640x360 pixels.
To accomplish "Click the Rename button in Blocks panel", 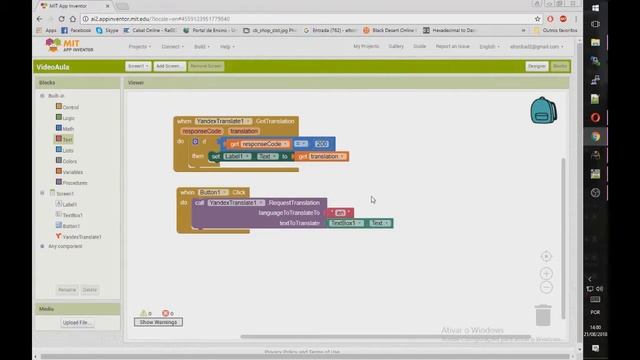I will point(67,290).
